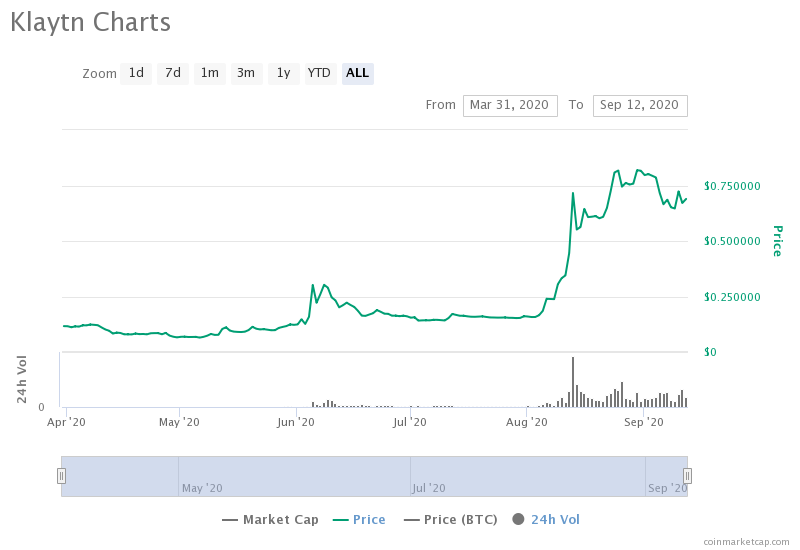Click the Jun '20 axis label

(x=296, y=422)
